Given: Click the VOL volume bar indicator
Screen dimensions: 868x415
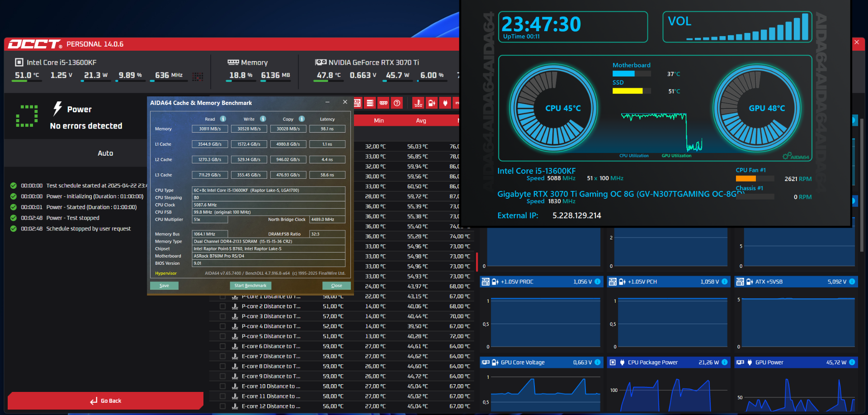Looking at the screenshot, I should (747, 27).
